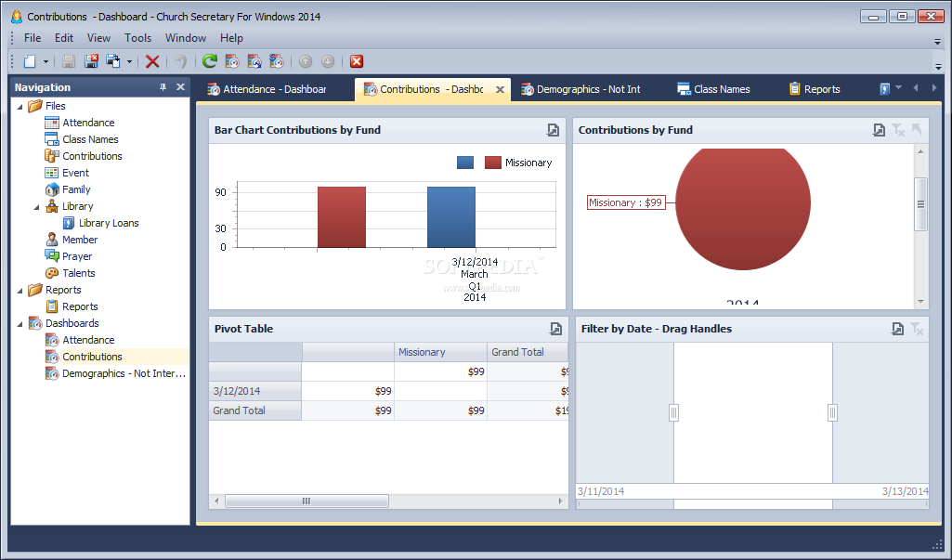Clear filter on Contributions by Fund panel
Screen dimensions: 952x560
898,130
